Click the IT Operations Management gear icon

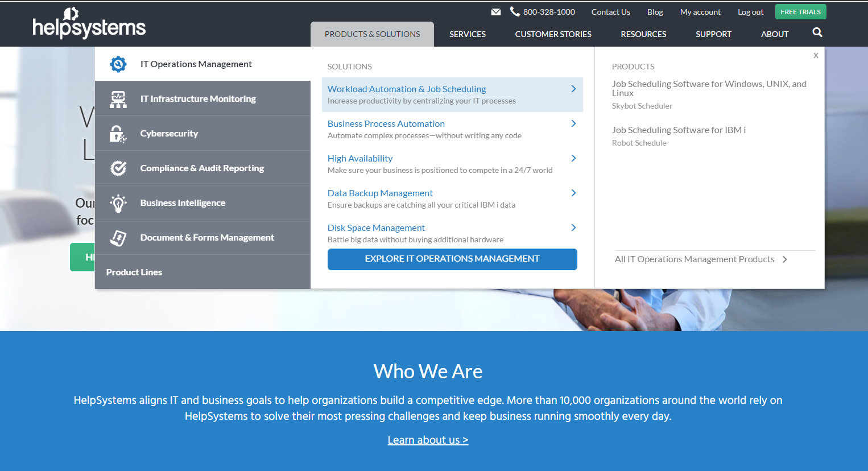coord(118,64)
